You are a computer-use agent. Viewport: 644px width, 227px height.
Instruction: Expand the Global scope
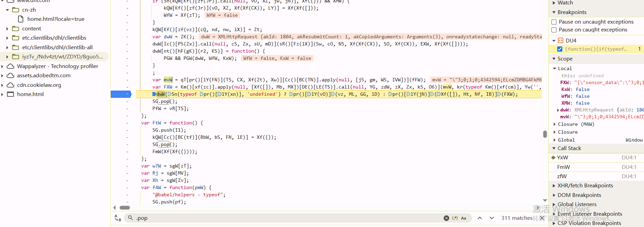click(x=555, y=140)
